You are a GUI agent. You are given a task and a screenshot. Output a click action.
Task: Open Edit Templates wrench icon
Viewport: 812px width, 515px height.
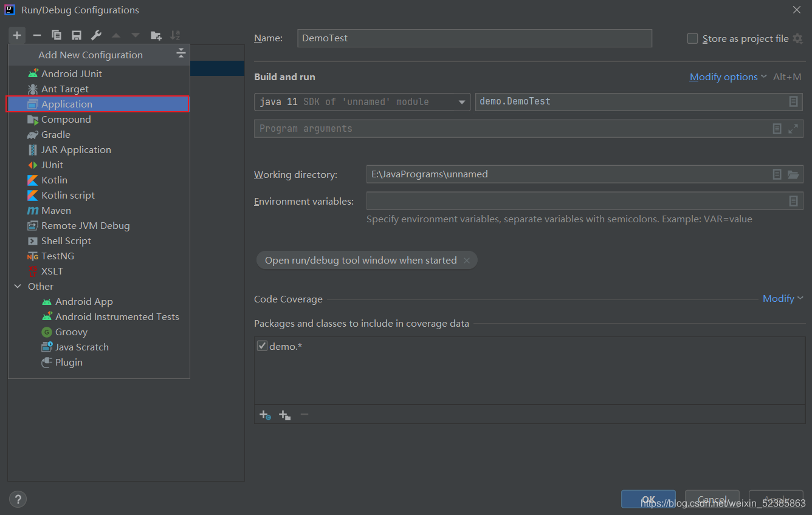coord(96,35)
